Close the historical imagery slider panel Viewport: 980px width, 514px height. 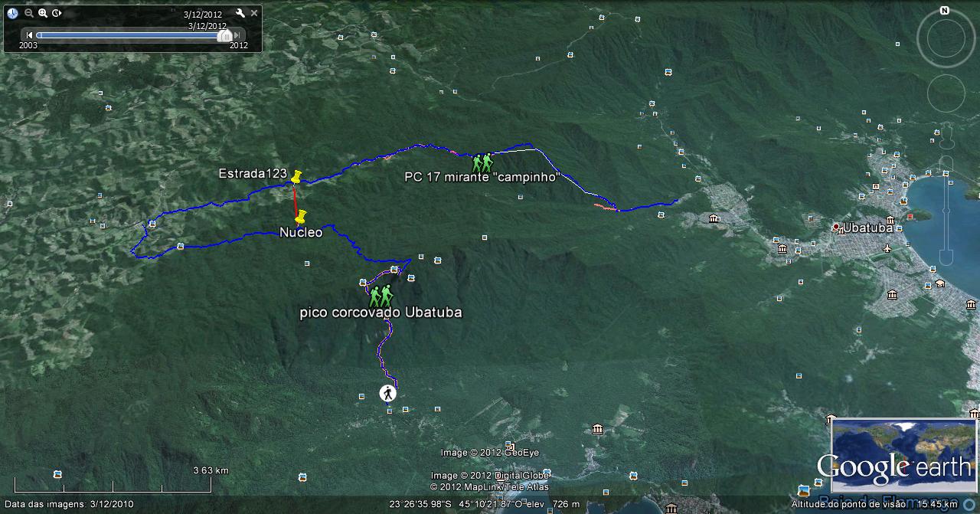[x=254, y=13]
